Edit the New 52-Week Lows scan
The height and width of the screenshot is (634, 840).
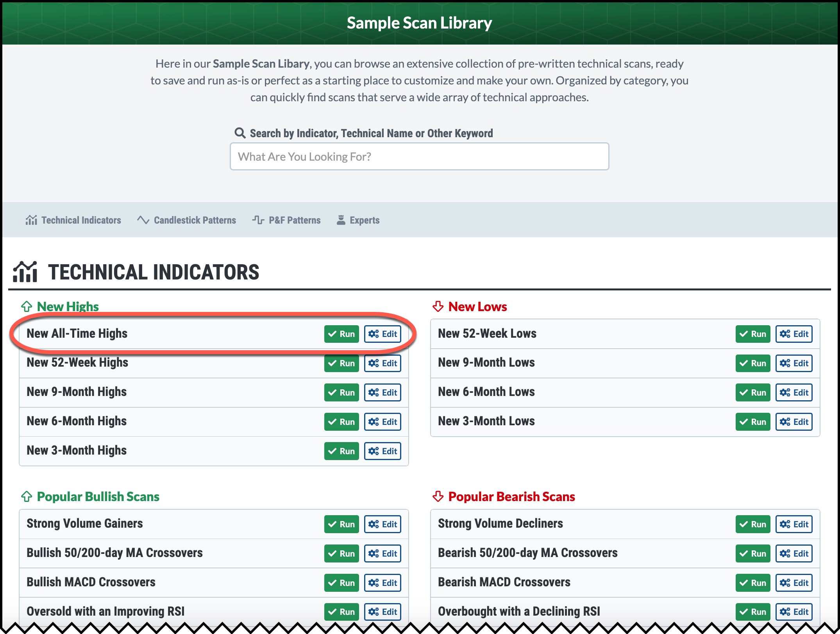pyautogui.click(x=794, y=334)
